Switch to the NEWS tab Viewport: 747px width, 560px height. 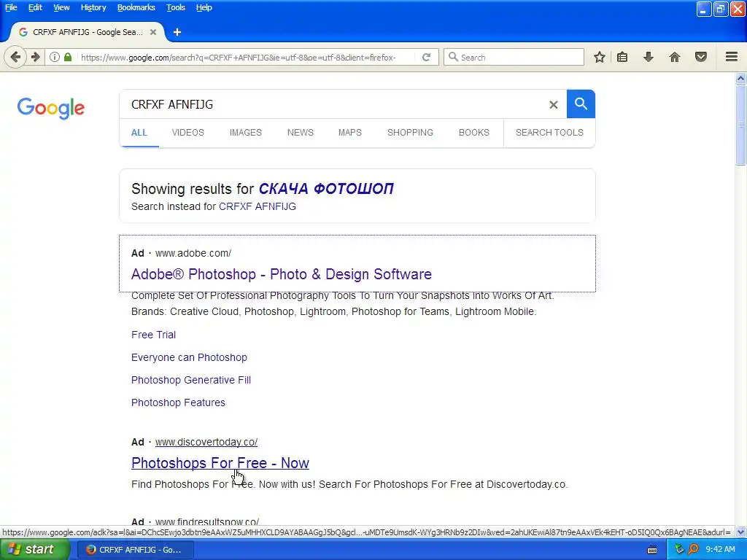[301, 133]
